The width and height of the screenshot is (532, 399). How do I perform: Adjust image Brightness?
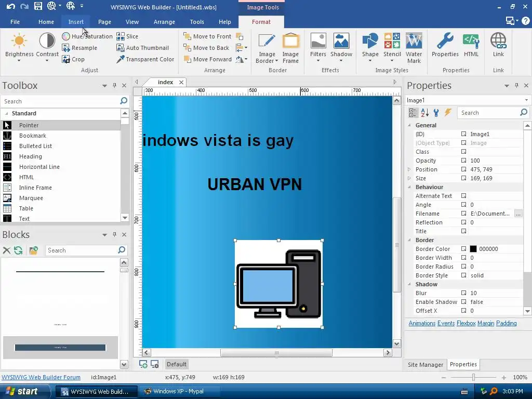19,47
